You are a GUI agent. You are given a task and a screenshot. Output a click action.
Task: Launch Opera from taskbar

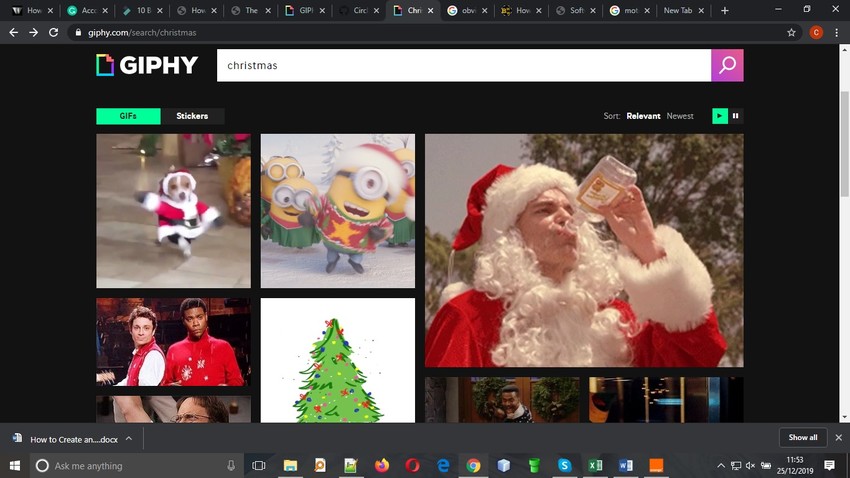(x=413, y=466)
